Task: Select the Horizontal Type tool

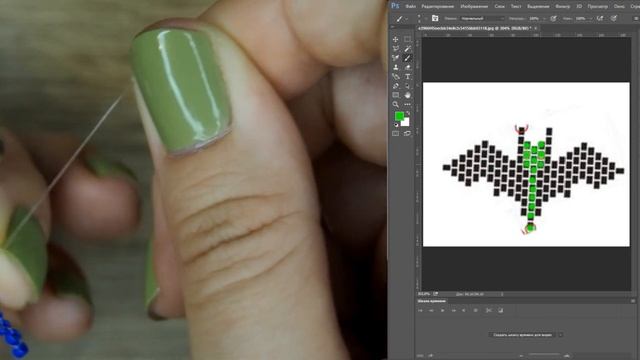Action: (407, 77)
